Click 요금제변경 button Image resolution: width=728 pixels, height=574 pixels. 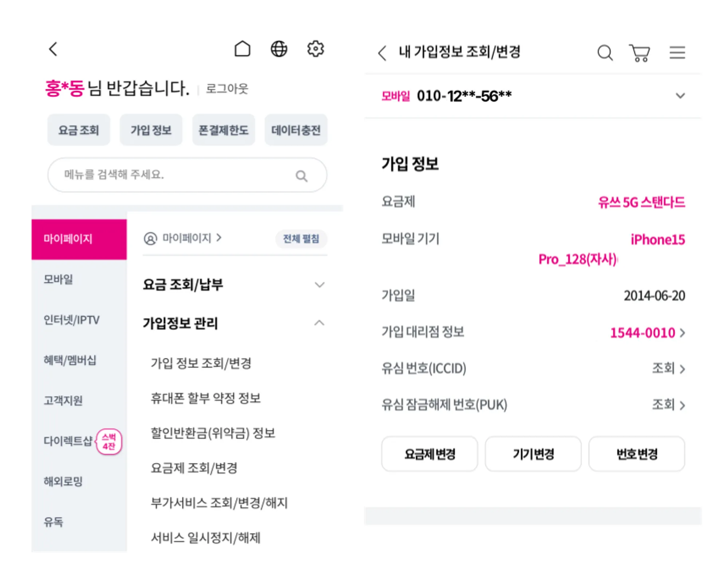[430, 454]
